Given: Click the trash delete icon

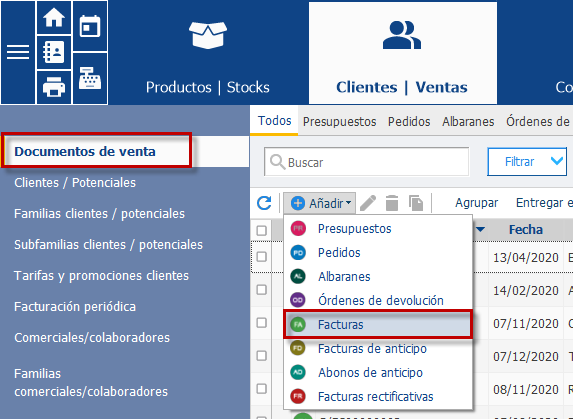Looking at the screenshot, I should [x=392, y=203].
